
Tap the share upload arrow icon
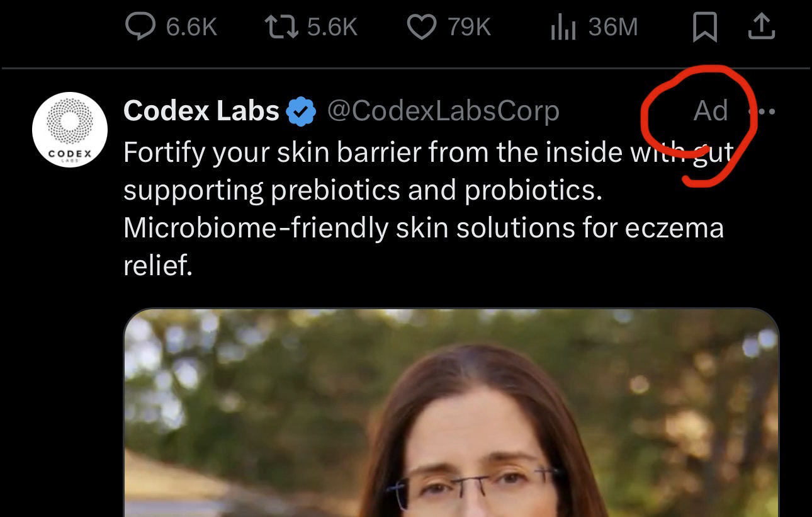click(762, 27)
